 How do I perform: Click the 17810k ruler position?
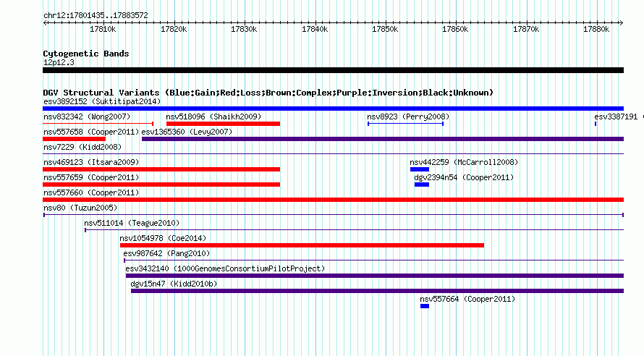(x=103, y=29)
